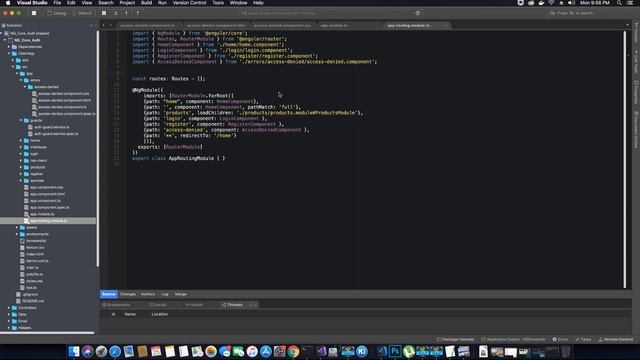The width and height of the screenshot is (640, 360).
Task: Open uTorrent icon in dock
Action: coord(409,351)
